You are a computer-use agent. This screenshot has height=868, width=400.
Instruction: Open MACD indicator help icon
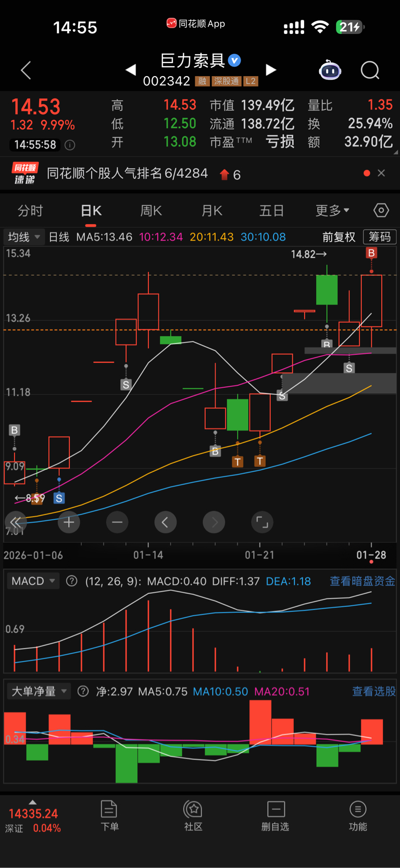coord(72,581)
